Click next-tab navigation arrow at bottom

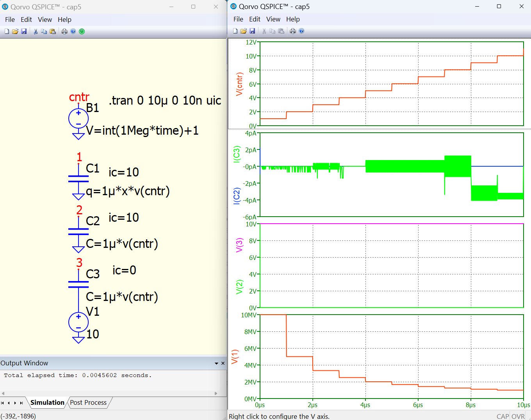coord(15,403)
